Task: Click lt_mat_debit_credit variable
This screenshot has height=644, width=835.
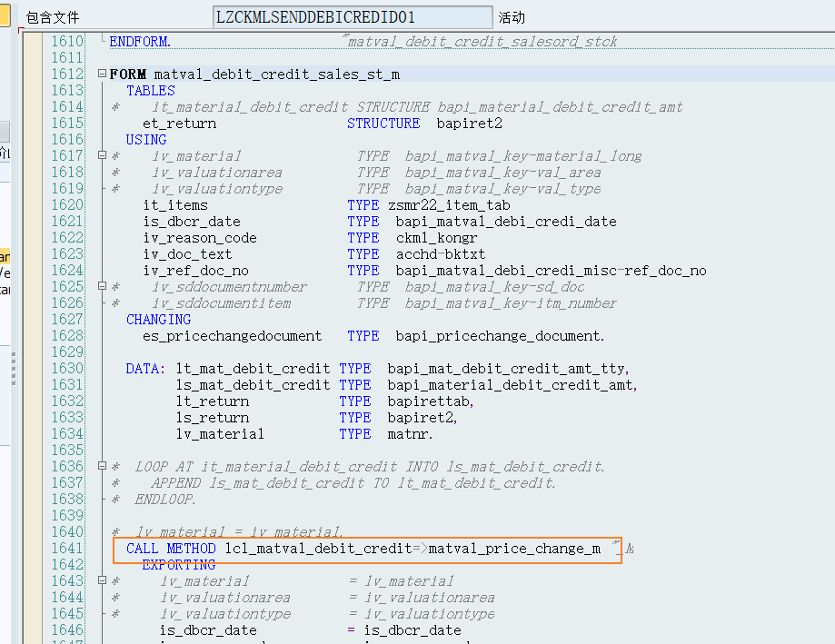Action: click(253, 369)
